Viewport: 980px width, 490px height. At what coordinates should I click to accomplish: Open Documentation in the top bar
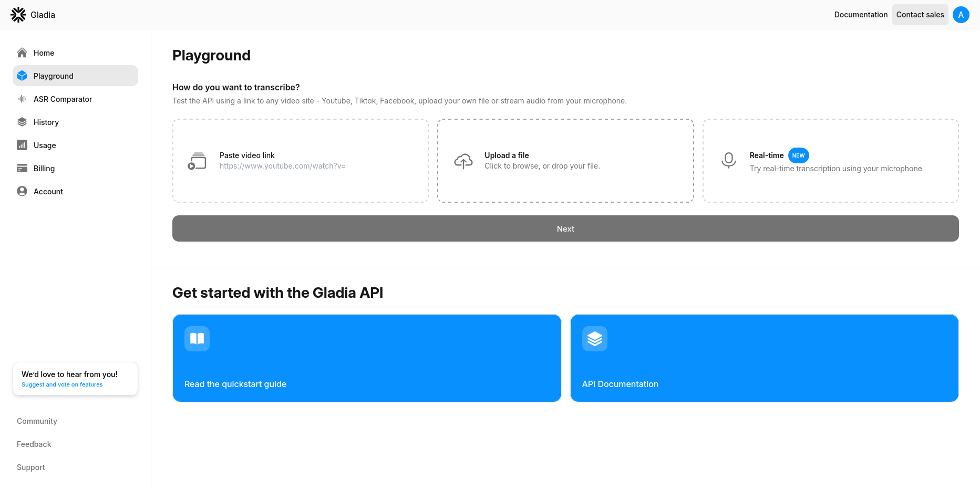pyautogui.click(x=861, y=15)
